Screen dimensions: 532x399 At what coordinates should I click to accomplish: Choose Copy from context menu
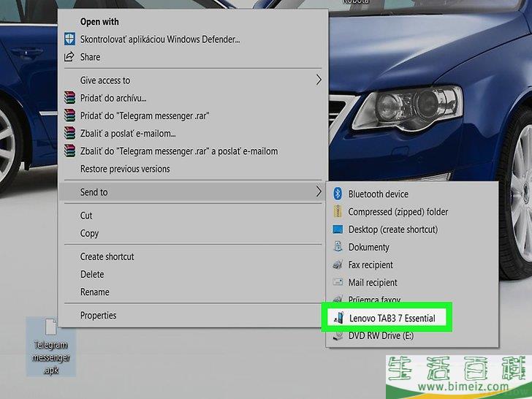point(193,232)
